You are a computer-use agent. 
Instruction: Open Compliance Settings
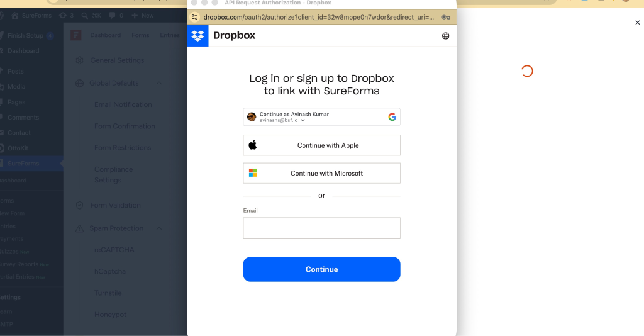113,174
